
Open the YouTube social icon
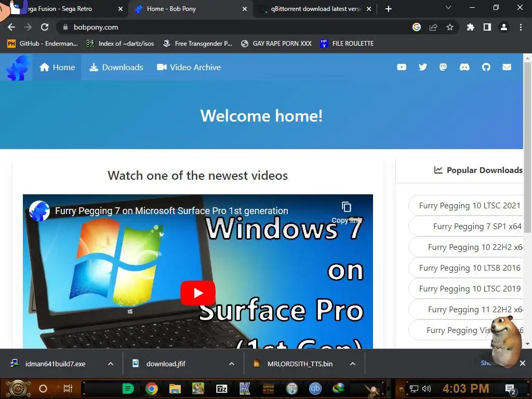pos(402,67)
